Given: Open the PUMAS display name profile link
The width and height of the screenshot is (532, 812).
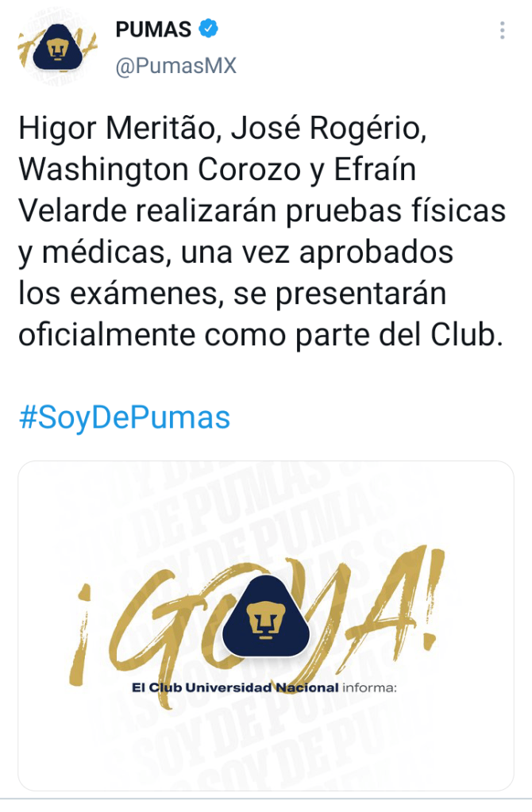Looking at the screenshot, I should (153, 29).
